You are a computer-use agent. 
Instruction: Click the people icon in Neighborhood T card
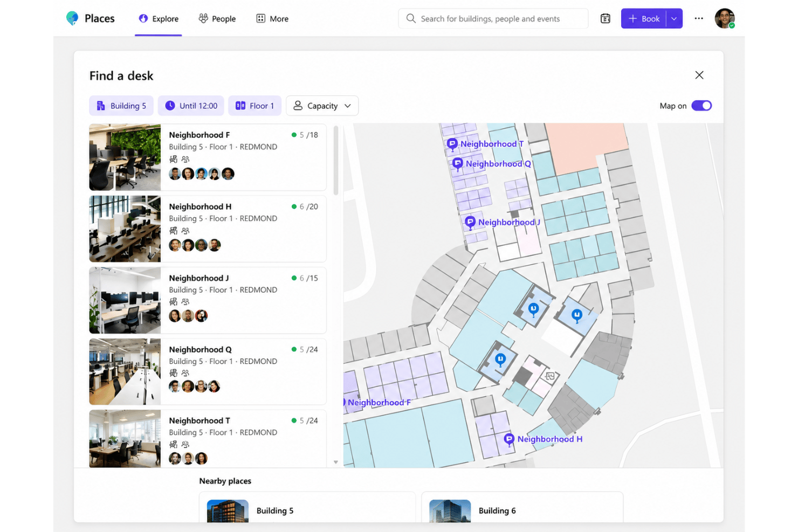click(x=185, y=445)
